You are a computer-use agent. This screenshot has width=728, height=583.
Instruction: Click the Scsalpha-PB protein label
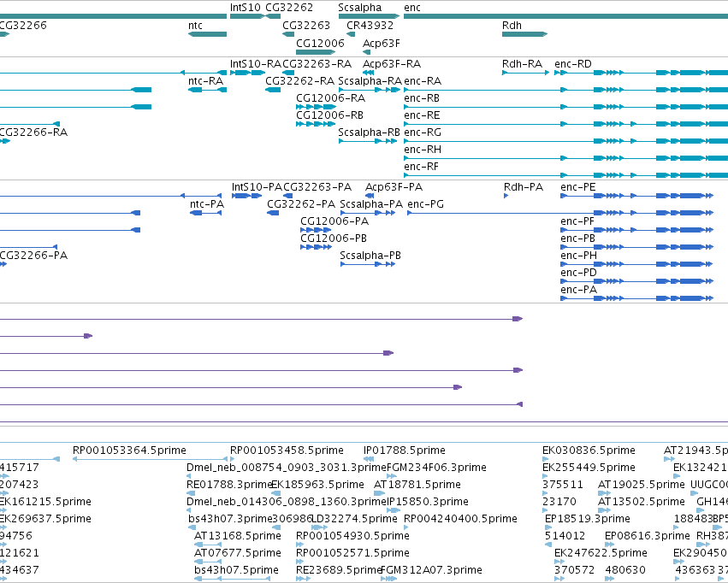tap(370, 256)
